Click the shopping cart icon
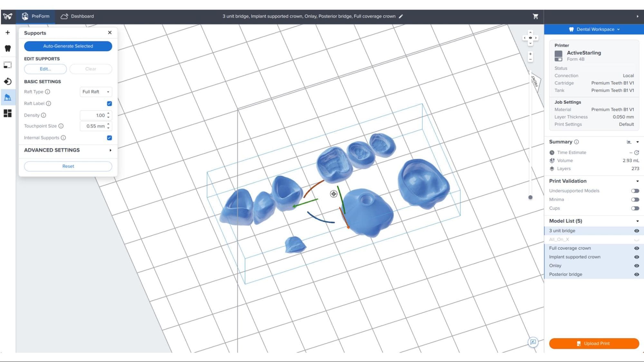The height and width of the screenshot is (362, 644). click(x=535, y=16)
